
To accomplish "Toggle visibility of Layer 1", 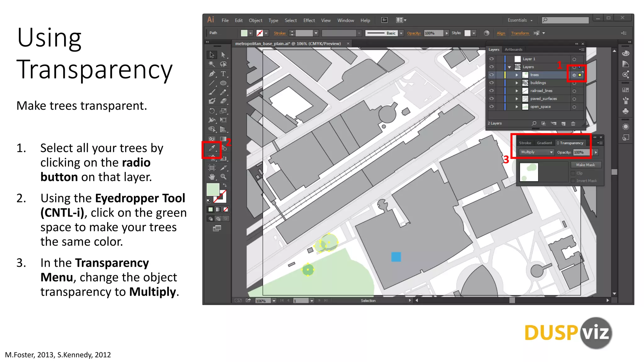I will pyautogui.click(x=491, y=59).
